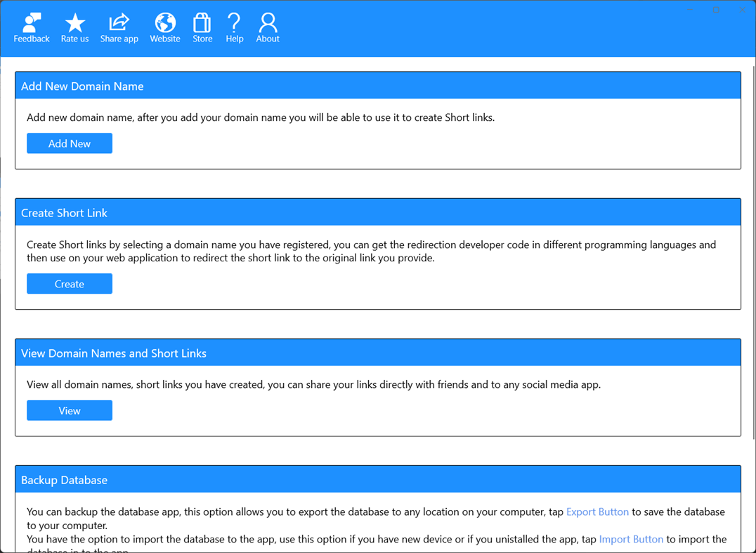Open the Website via globe icon
This screenshot has height=553, width=756.
[x=164, y=27]
